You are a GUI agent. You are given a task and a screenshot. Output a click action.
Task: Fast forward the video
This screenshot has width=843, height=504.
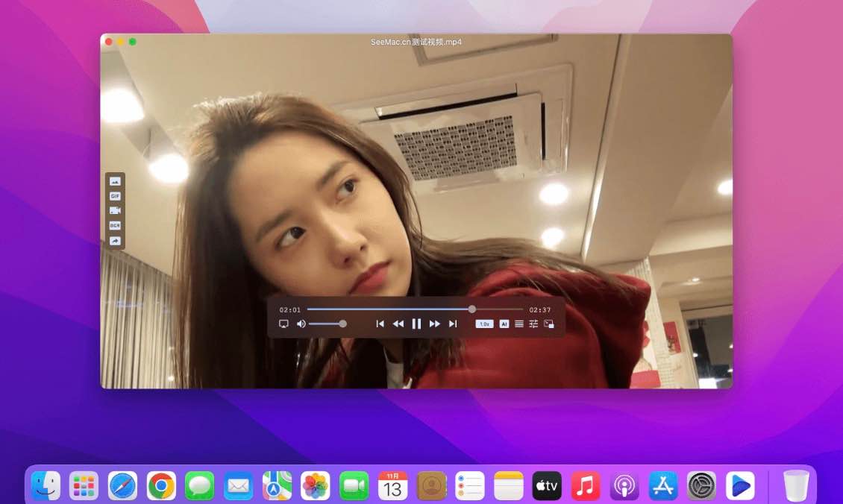(x=435, y=324)
